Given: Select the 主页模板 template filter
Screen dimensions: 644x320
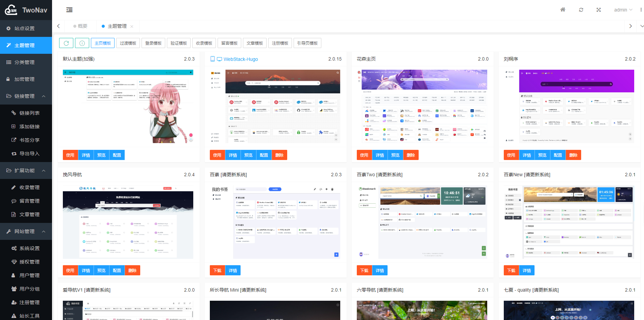Looking at the screenshot, I should [x=103, y=43].
